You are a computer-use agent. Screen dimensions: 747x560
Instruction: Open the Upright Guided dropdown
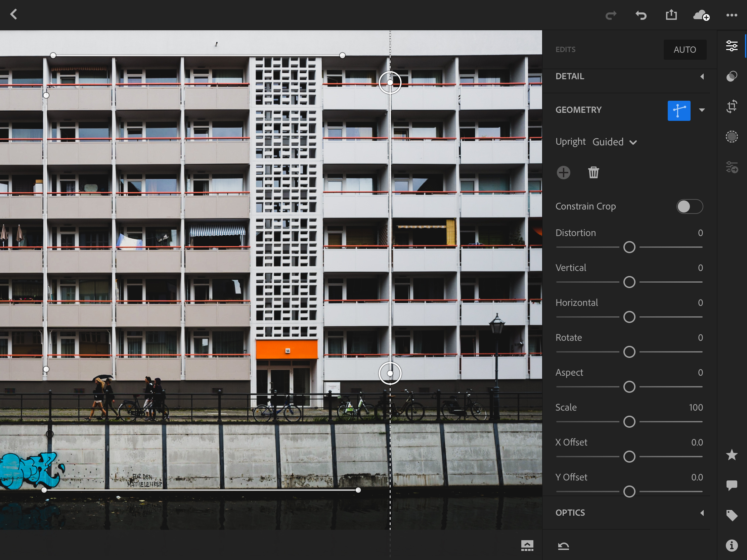point(614,142)
